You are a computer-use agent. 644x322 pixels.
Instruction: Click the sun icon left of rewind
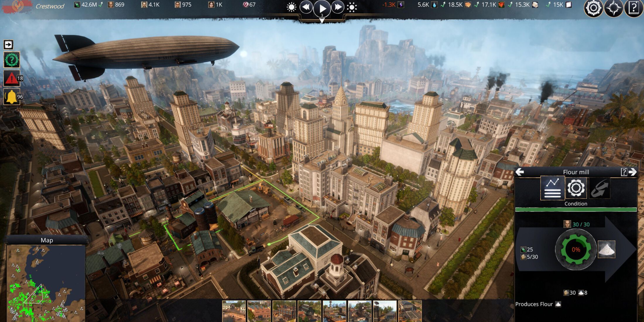(x=291, y=7)
